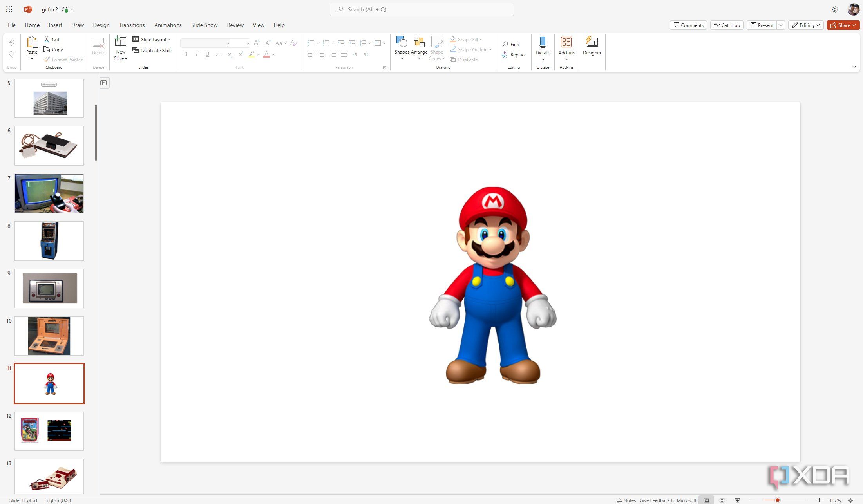The height and width of the screenshot is (504, 863).
Task: Open the font name combo box
Action: pyautogui.click(x=205, y=43)
